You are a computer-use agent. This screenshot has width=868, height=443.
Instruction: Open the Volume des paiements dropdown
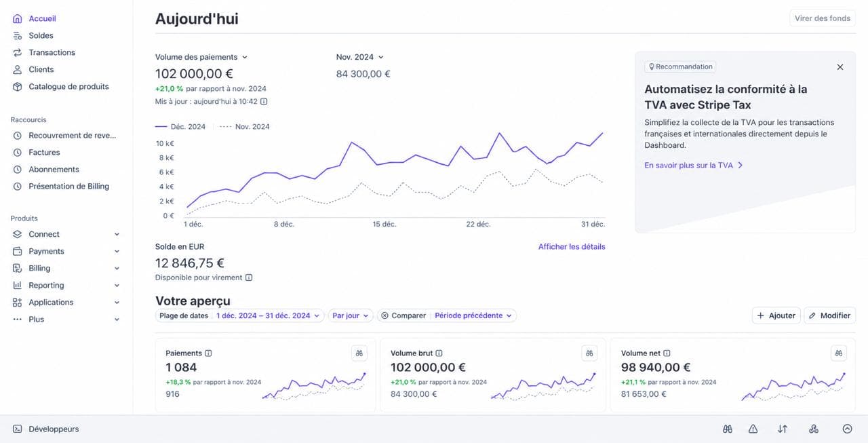(201, 57)
